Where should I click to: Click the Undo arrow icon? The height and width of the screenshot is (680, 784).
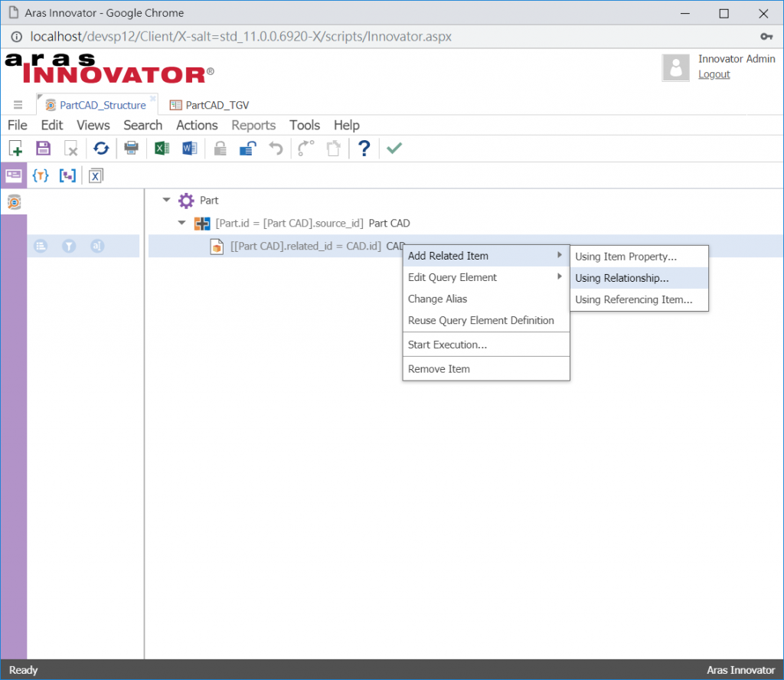(276, 149)
